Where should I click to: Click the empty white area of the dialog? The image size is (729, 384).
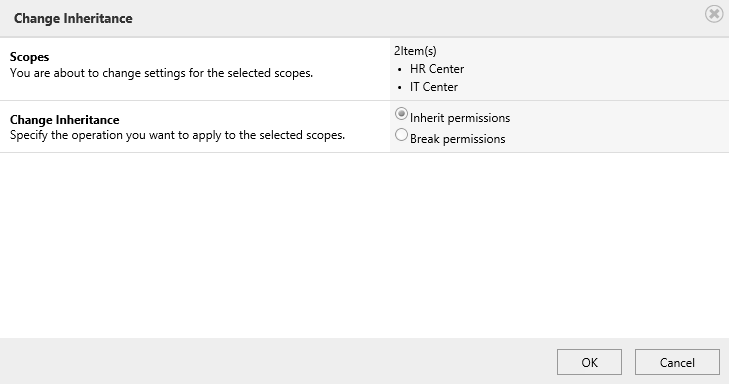click(364, 245)
